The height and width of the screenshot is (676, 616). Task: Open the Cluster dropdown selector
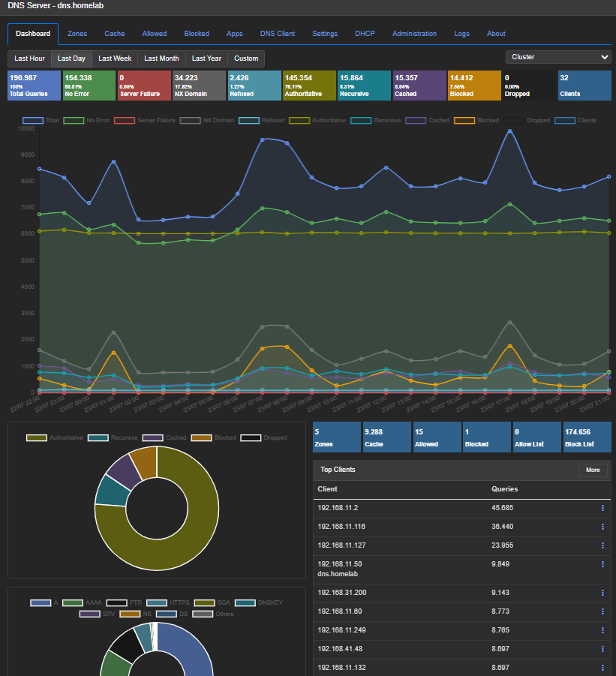(x=558, y=57)
